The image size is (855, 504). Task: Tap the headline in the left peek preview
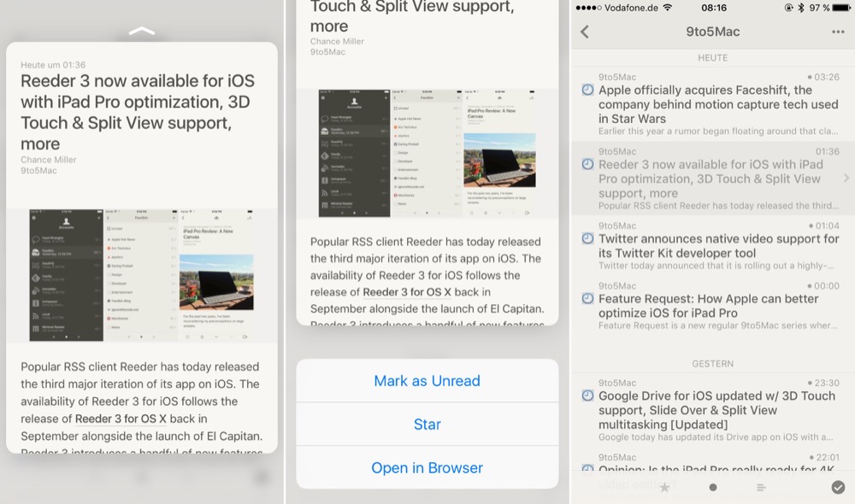click(x=138, y=112)
